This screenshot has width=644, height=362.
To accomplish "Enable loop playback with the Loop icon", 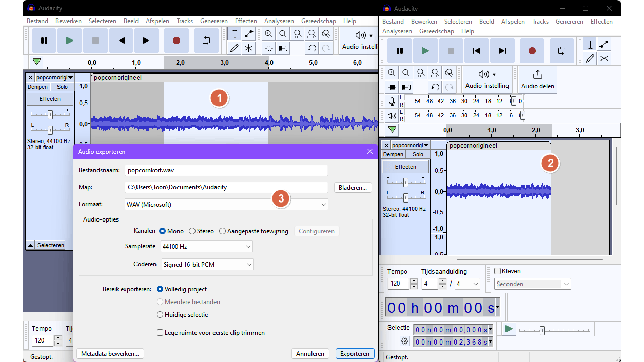I will [206, 40].
